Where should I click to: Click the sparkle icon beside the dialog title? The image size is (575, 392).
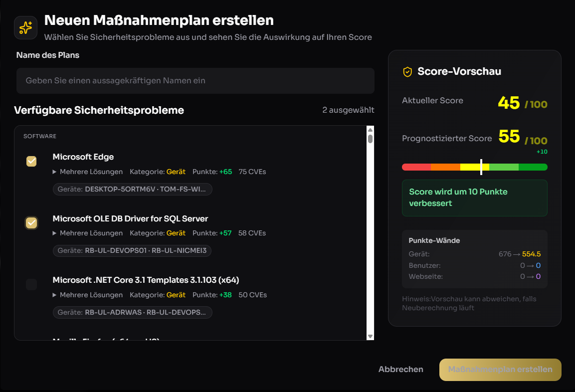(25, 27)
